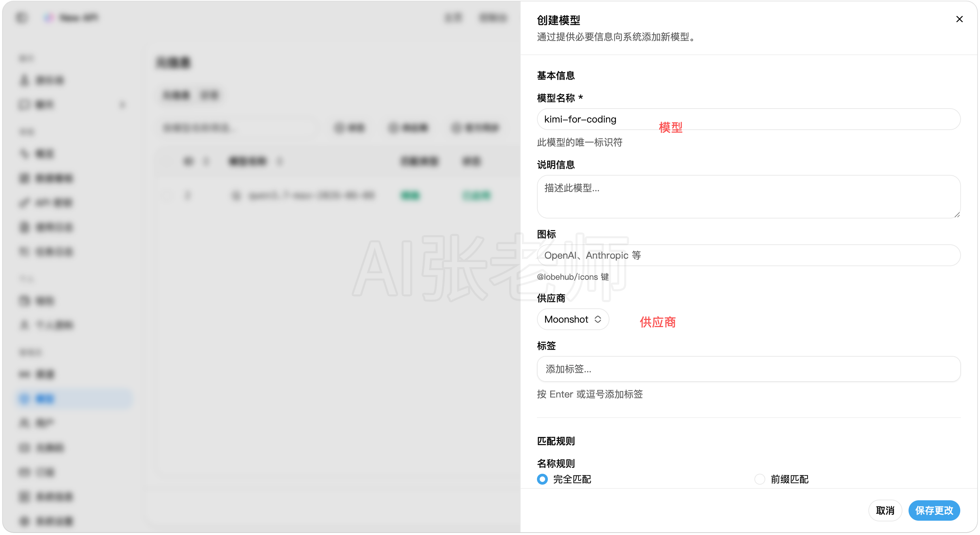Open the Moonshot 供应商 dropdown
Image resolution: width=980 pixels, height=535 pixels.
(573, 319)
